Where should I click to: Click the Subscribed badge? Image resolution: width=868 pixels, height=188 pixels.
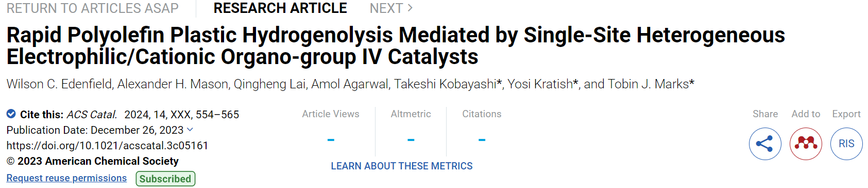(x=165, y=179)
